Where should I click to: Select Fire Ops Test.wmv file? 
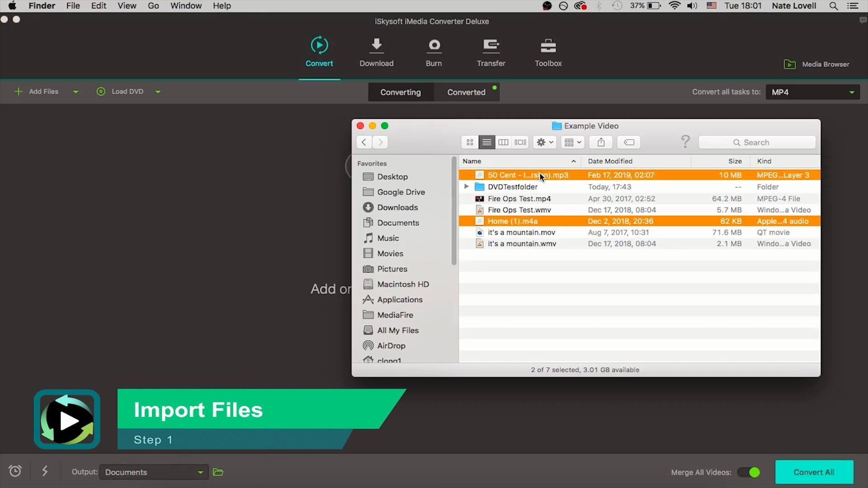point(640,210)
